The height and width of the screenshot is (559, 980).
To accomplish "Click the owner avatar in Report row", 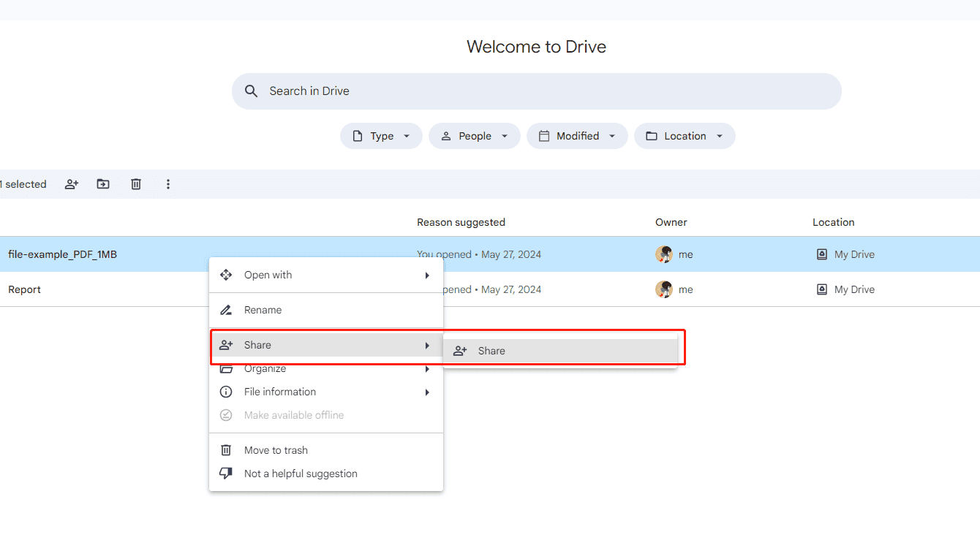I will (664, 289).
